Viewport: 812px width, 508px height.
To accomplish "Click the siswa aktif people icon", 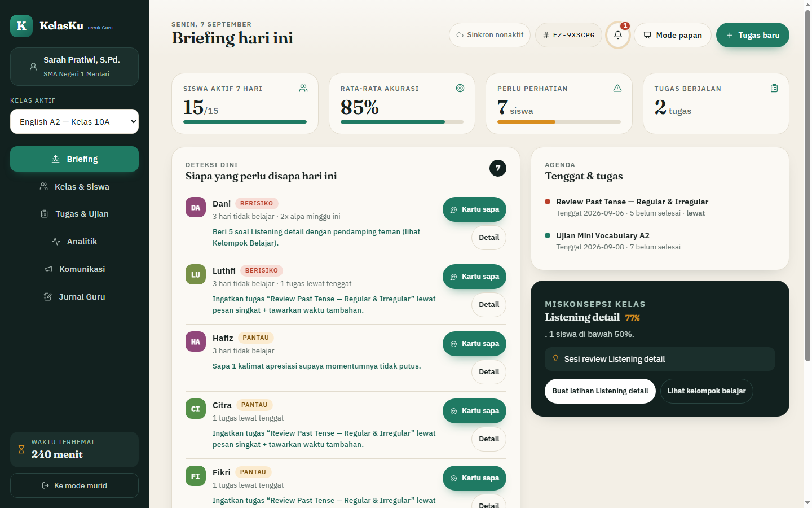I will 303,88.
